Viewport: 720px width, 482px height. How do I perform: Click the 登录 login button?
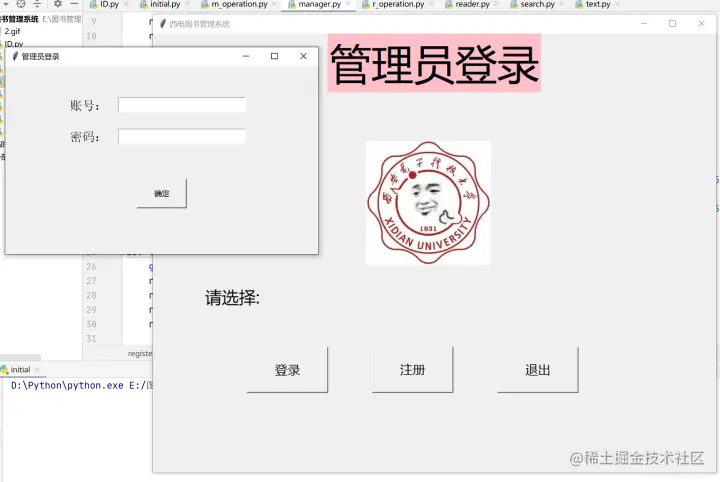point(287,370)
